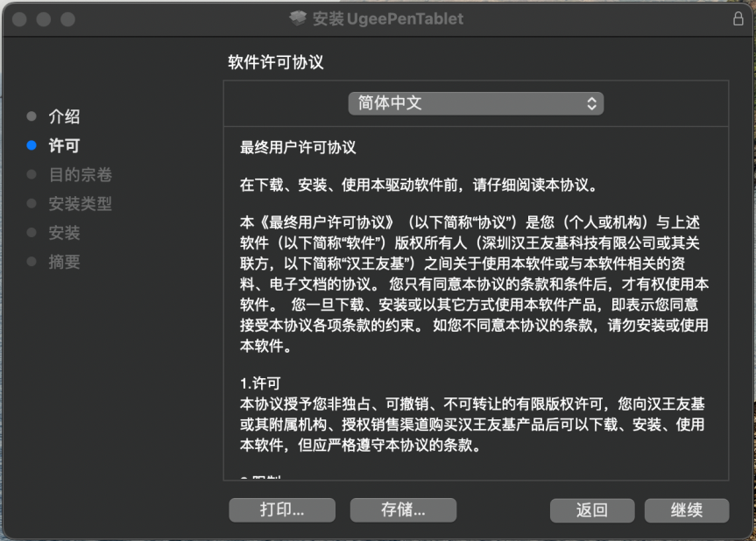
Task: Click the 存储… button
Action: [x=403, y=509]
